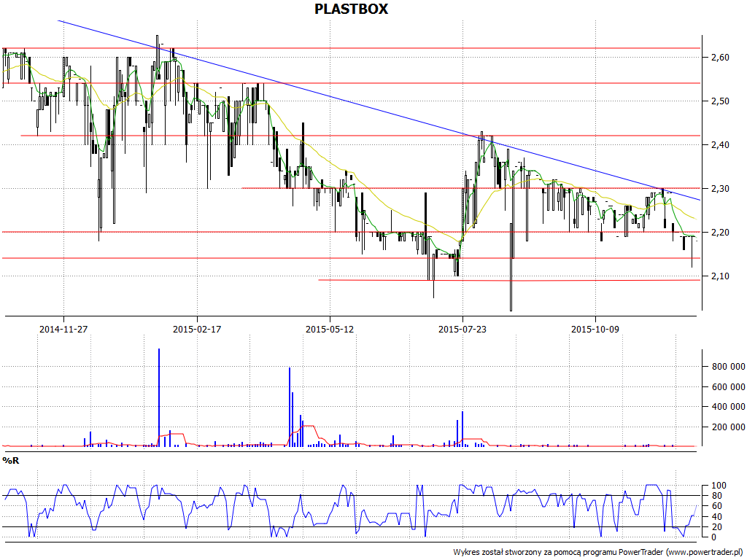The image size is (747, 560).
Task: Click the 2,50 price axis label
Action: pos(719,101)
